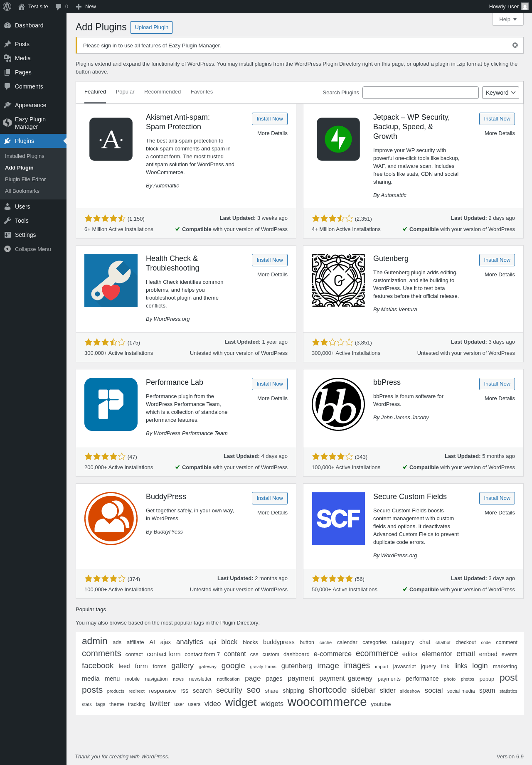Open the Keyword search type dropdown
532x765 pixels.
pos(501,93)
